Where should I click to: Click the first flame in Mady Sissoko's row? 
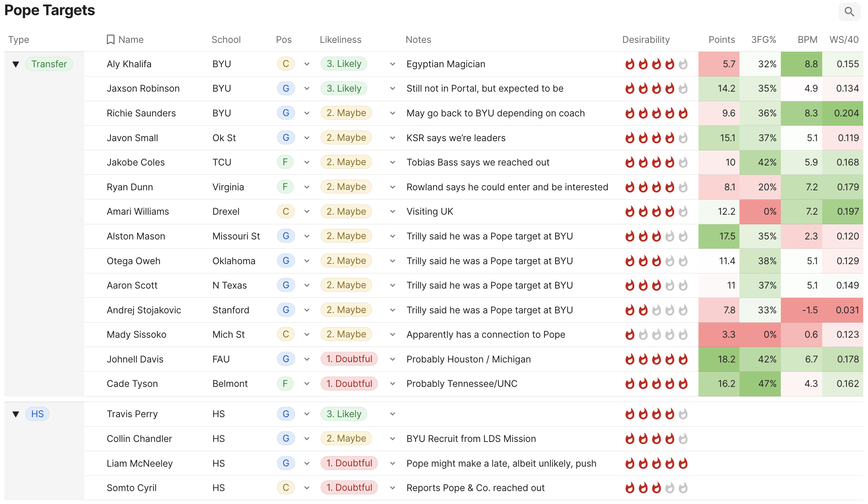(630, 334)
